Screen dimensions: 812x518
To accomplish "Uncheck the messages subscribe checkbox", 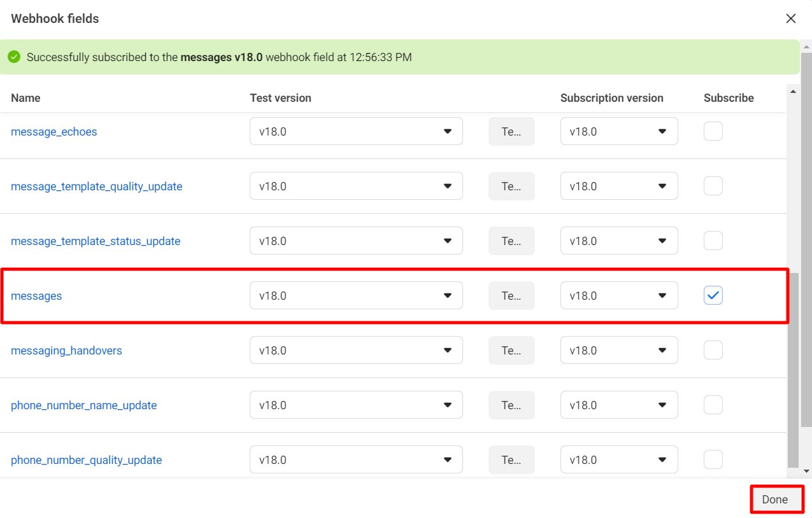I will [x=713, y=295].
